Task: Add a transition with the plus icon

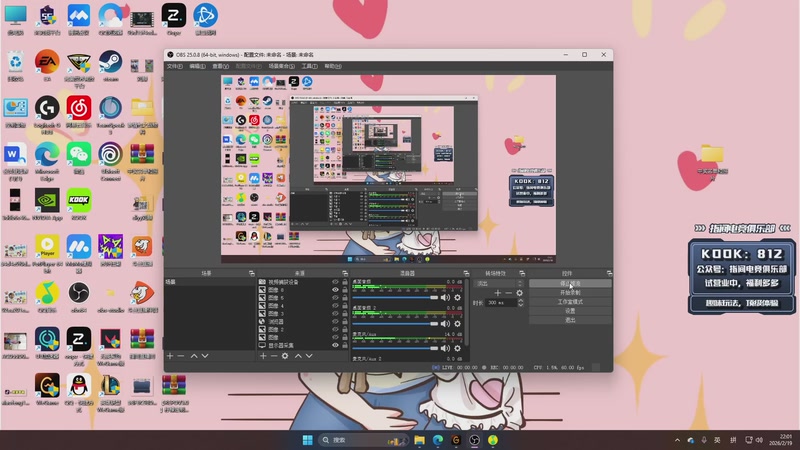Action: click(x=498, y=293)
